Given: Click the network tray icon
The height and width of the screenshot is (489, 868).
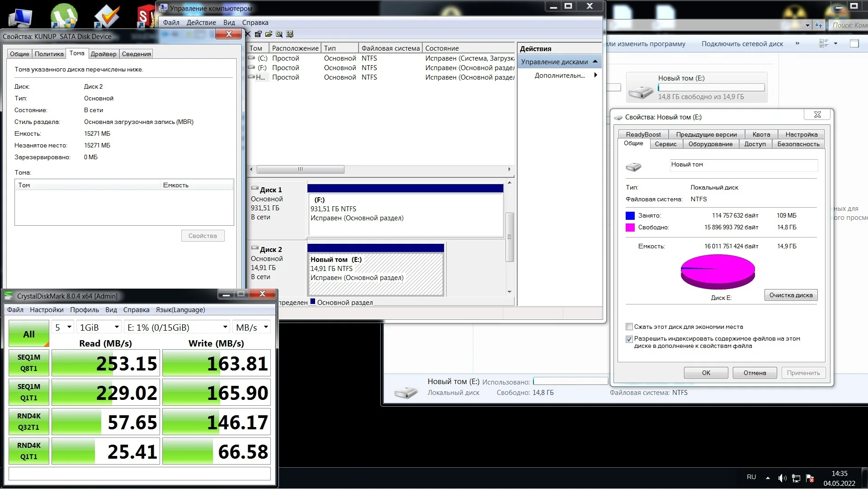Looking at the screenshot, I should coord(797,478).
